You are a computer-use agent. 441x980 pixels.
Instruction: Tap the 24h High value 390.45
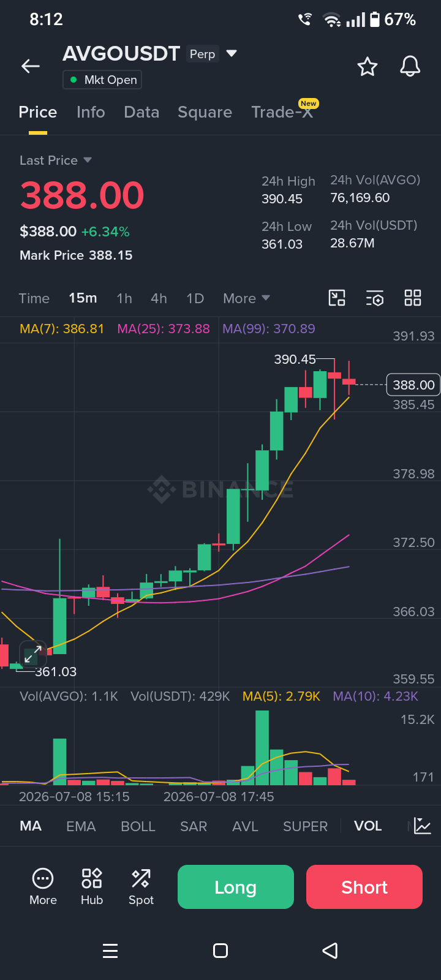[282, 199]
